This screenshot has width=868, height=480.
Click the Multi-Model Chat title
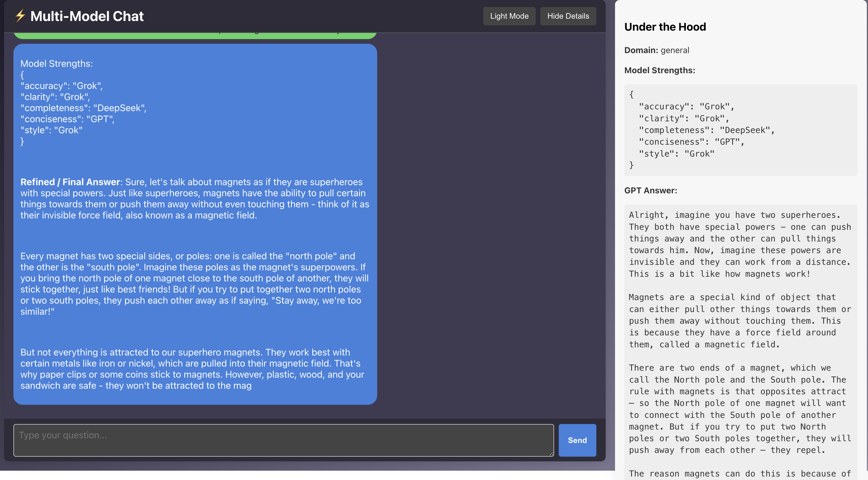tap(87, 16)
